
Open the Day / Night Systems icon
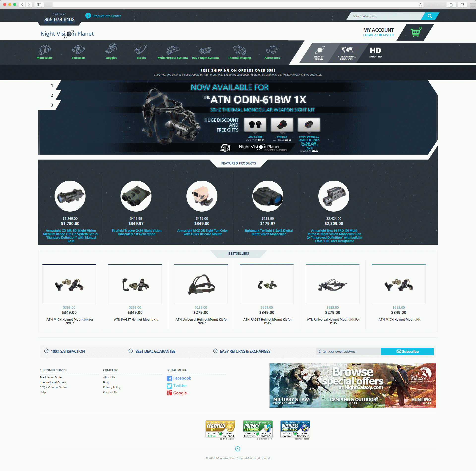(206, 51)
